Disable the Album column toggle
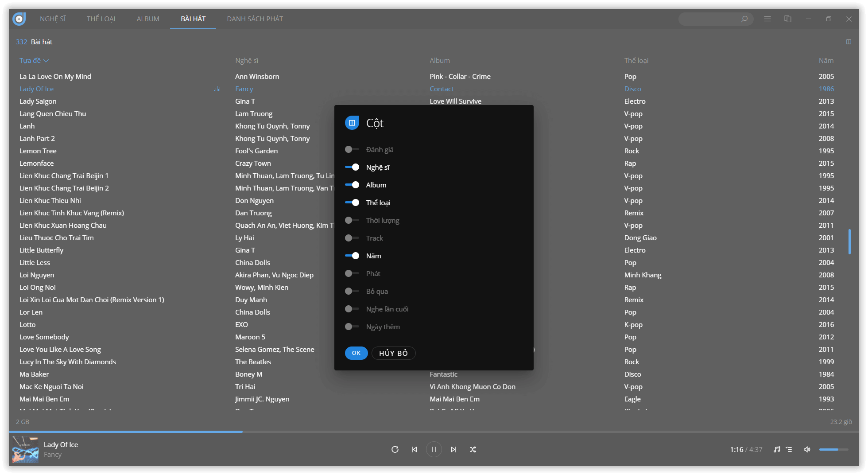Viewport: 868px width, 475px height. tap(352, 185)
